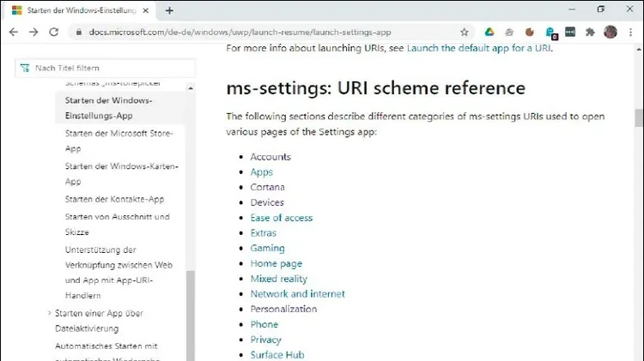Jump to the Phone section
This screenshot has height=361, width=644.
(264, 324)
